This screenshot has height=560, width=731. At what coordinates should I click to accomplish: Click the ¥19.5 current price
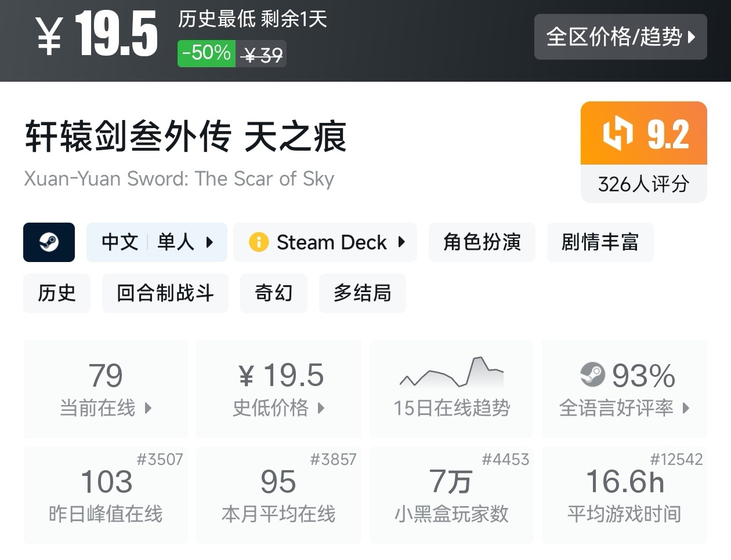97,35
